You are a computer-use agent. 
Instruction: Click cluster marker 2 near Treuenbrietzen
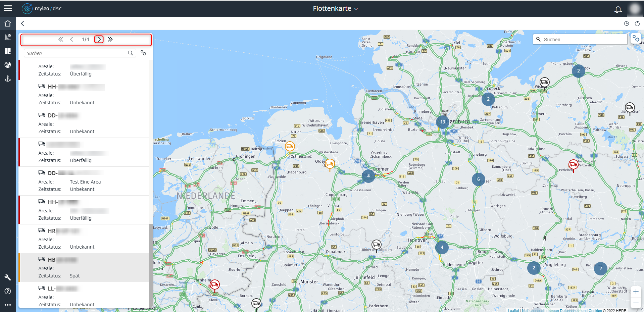[601, 269]
